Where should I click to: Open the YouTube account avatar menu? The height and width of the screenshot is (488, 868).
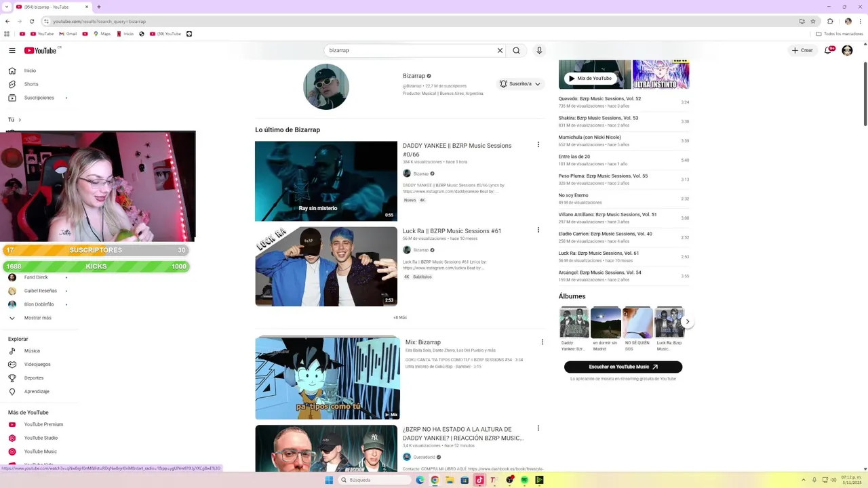pyautogui.click(x=847, y=50)
